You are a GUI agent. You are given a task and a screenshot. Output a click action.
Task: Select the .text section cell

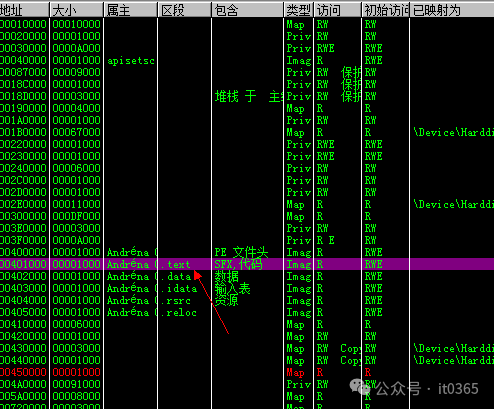click(176, 264)
